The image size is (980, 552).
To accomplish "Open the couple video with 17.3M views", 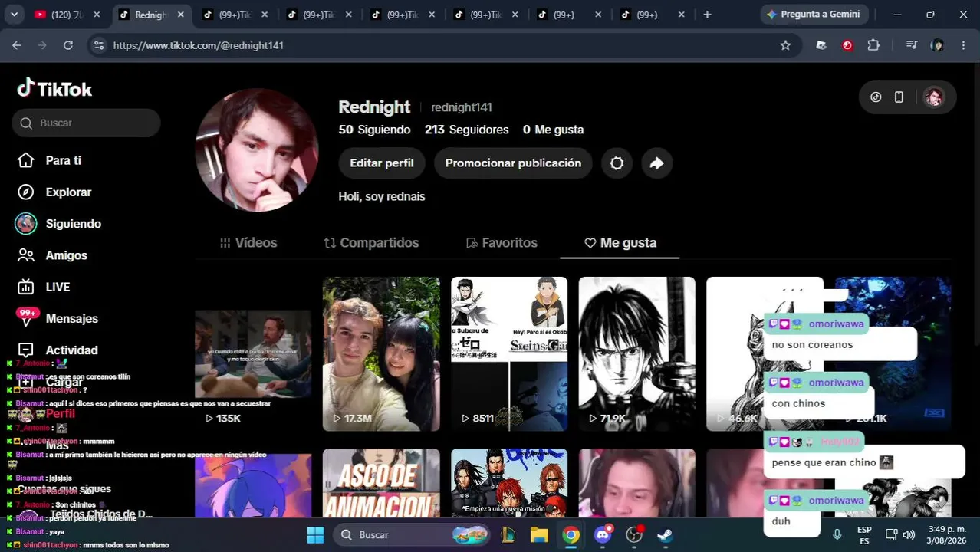I will coord(381,353).
